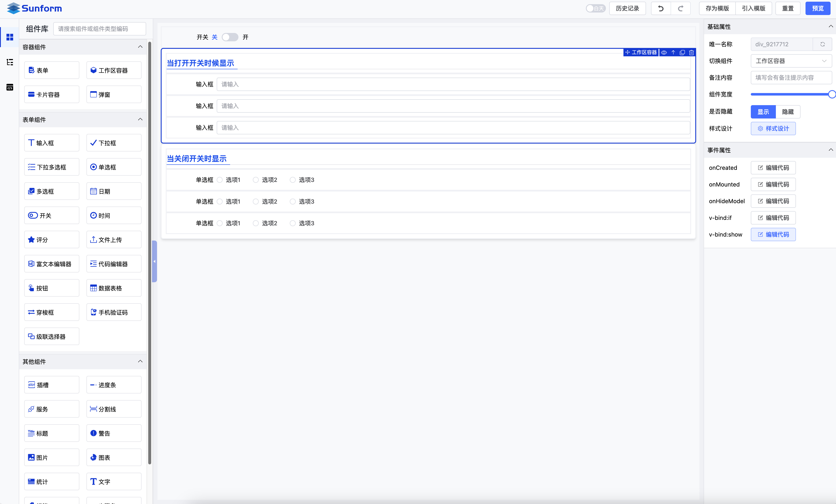
Task: Click the undo arrow in the top toolbar
Action: [x=661, y=9]
